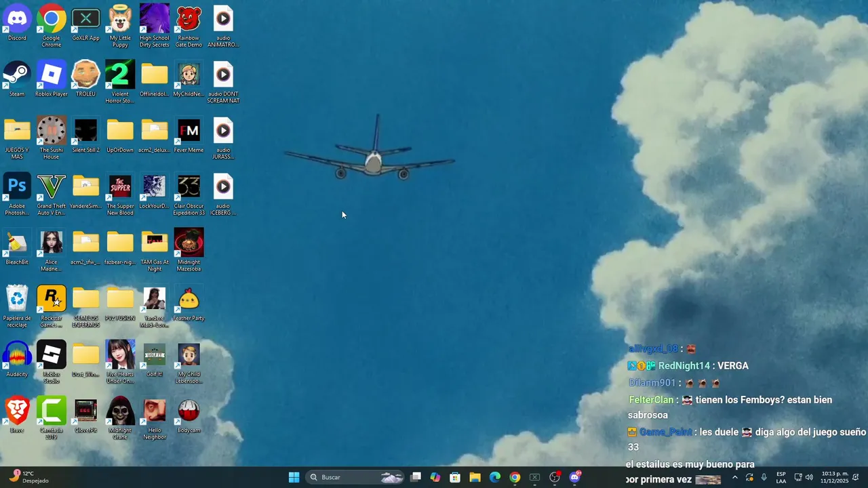Screen dimensions: 868x488
Task: Select the audio ICEBERG... file
Action: 223,195
